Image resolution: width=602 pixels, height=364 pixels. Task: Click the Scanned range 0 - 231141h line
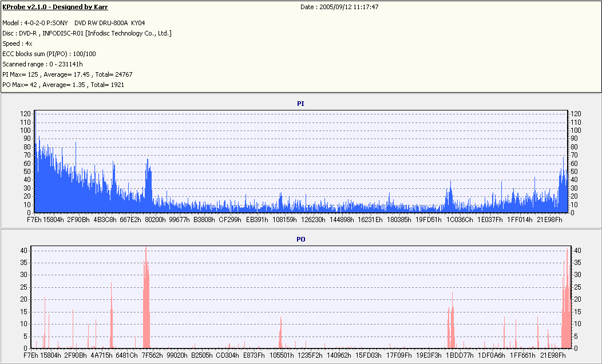[x=42, y=64]
